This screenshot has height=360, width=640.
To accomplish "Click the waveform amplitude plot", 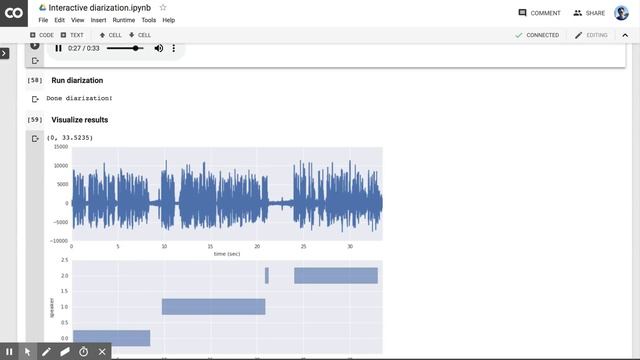I will [227, 194].
